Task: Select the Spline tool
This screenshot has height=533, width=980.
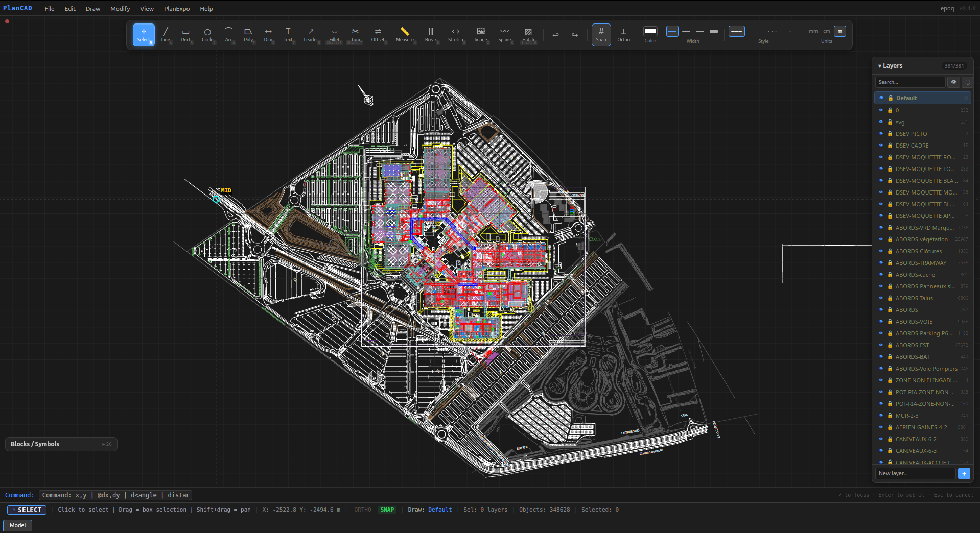Action: pos(504,35)
